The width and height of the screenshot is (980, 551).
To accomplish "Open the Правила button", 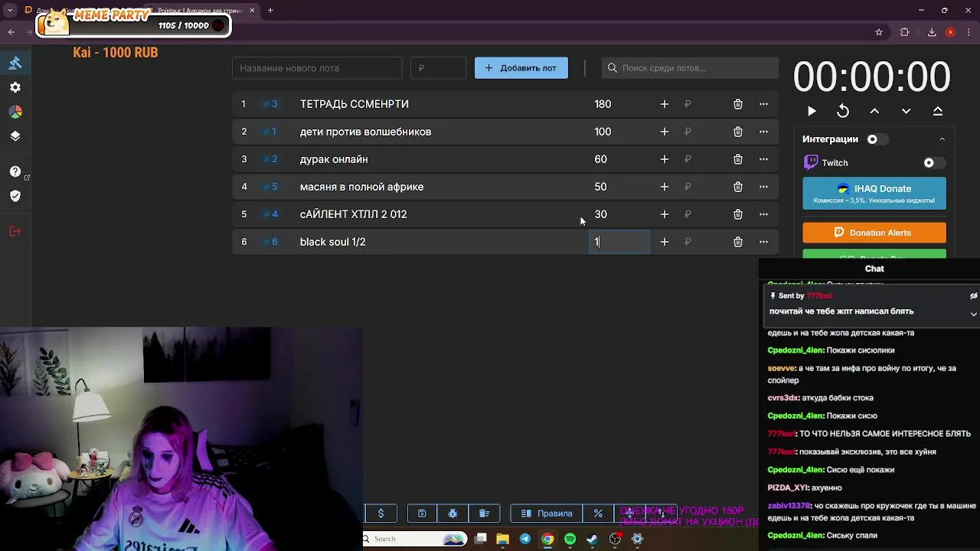I will point(546,514).
